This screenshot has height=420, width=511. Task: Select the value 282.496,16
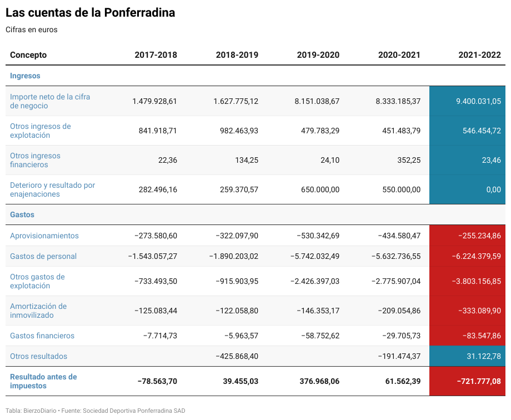tap(158, 189)
